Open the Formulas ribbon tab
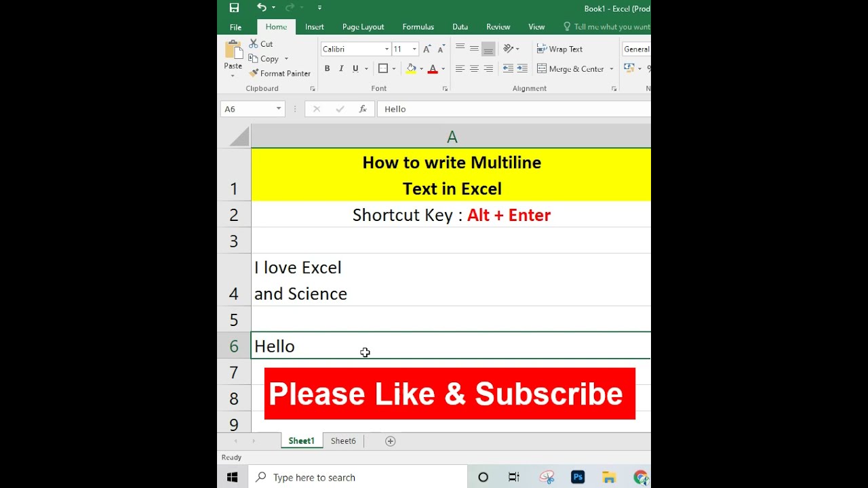 click(x=418, y=27)
